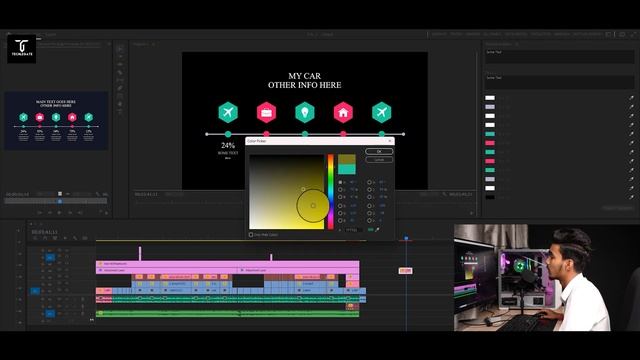Click eyedropper beside the topmost white swatch
The image size is (640, 360).
[631, 98]
